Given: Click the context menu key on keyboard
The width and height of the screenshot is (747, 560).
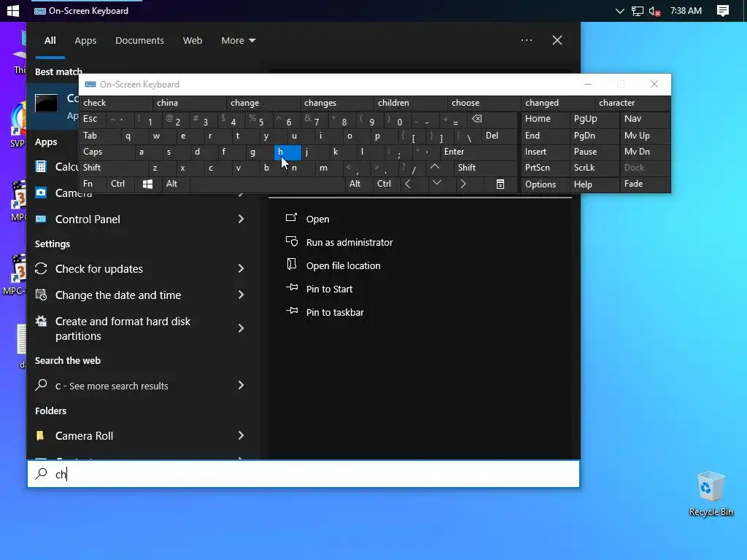Looking at the screenshot, I should pos(500,184).
